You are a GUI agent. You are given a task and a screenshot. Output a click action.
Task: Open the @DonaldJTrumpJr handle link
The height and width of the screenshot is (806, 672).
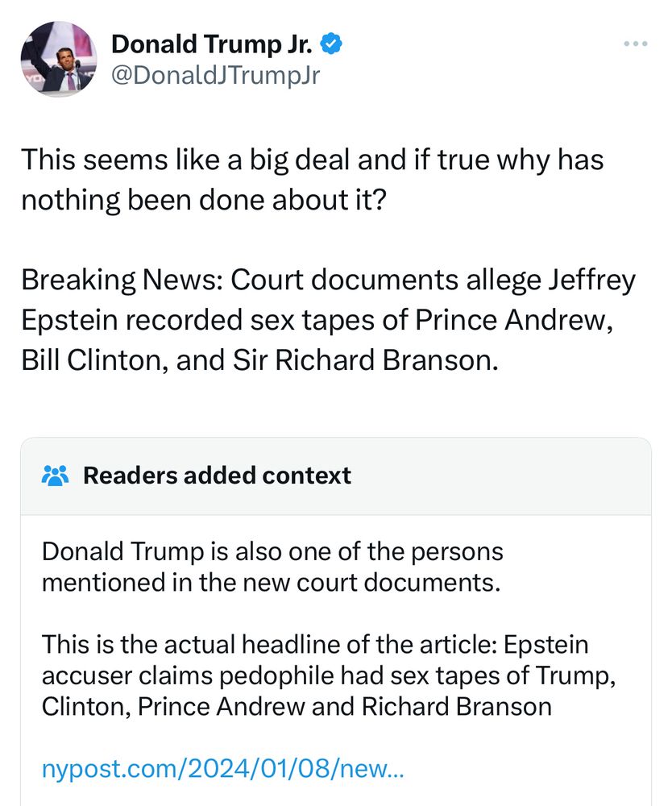[215, 75]
